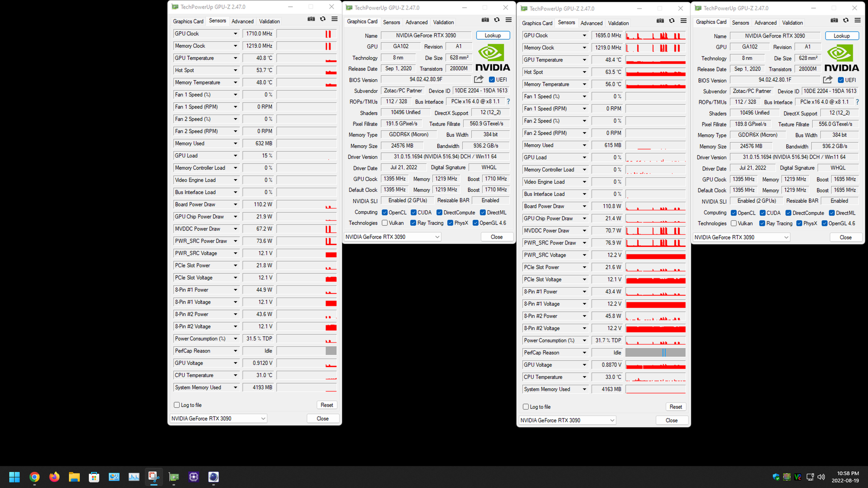The image size is (868, 488).
Task: Open hamburger menu in left Graphics Card window
Action: (509, 20)
